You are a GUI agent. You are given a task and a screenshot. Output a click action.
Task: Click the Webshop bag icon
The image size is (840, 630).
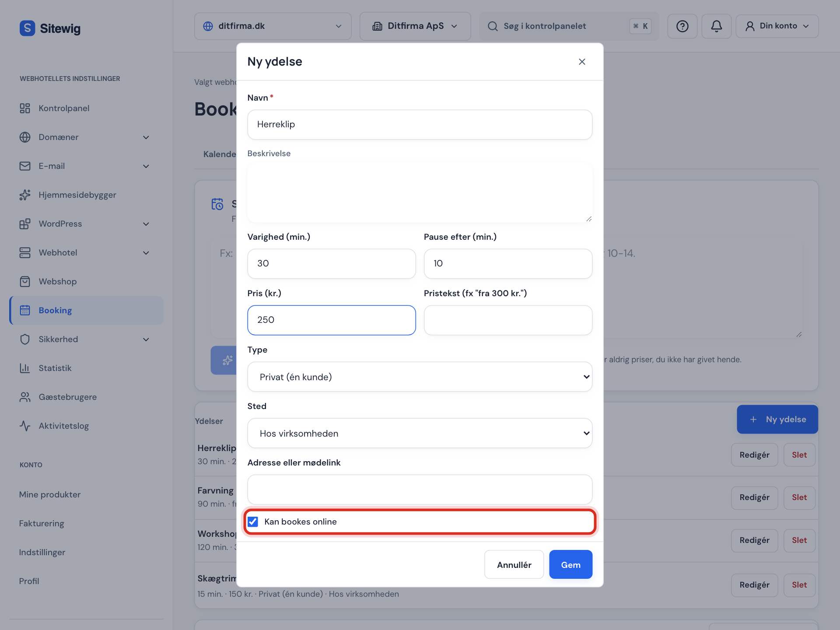tap(25, 282)
